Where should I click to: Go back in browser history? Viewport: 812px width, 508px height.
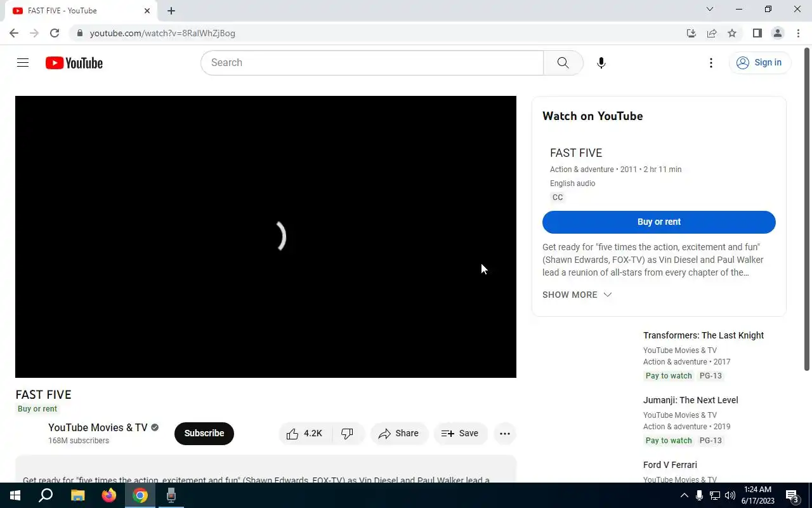pos(14,33)
